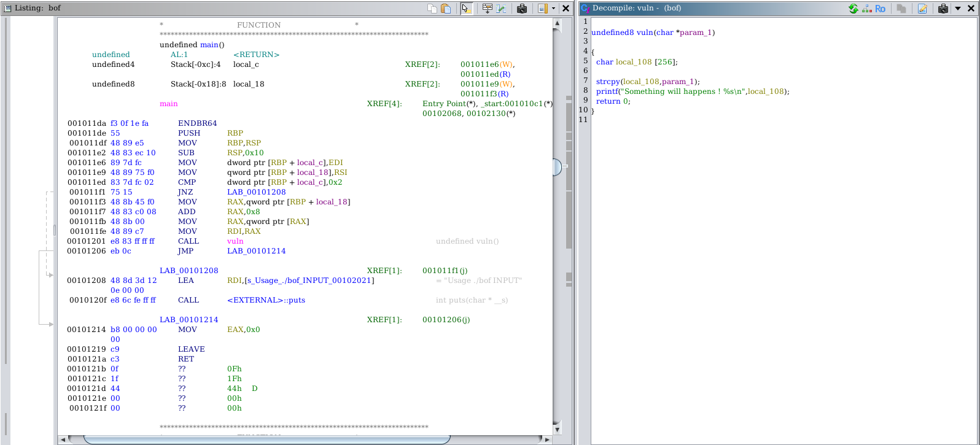Close the Listing panel

pyautogui.click(x=566, y=9)
